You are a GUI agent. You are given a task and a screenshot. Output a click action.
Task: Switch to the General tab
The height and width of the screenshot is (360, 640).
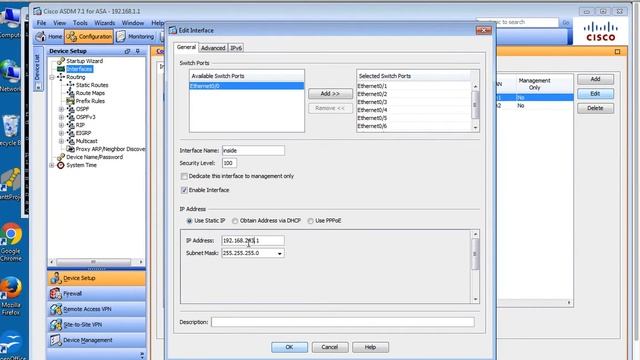click(x=186, y=47)
